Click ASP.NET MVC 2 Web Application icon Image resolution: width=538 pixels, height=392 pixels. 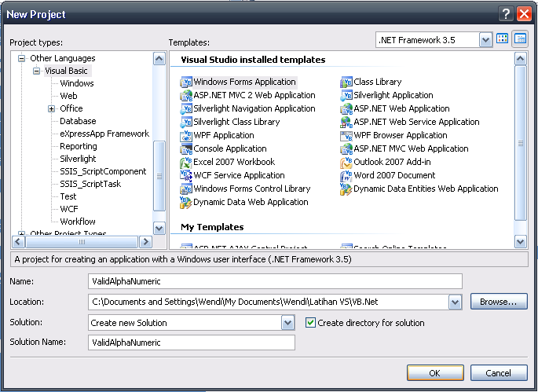click(186, 95)
